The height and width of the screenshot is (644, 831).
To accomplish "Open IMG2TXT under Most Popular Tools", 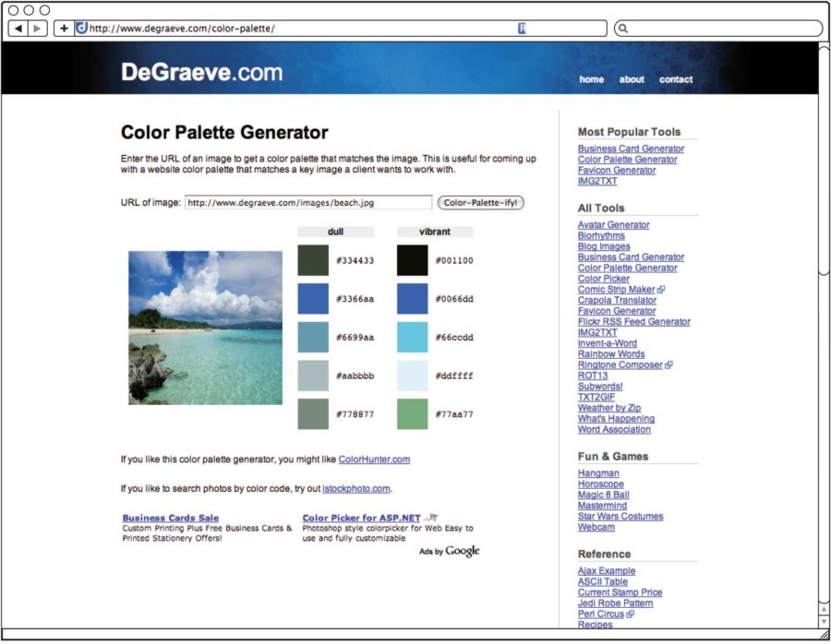I will tap(597, 181).
